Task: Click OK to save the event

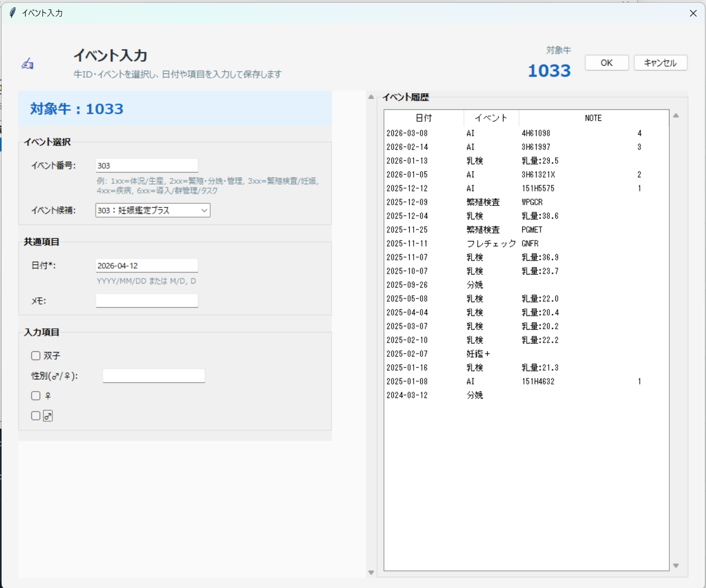Action: point(607,63)
